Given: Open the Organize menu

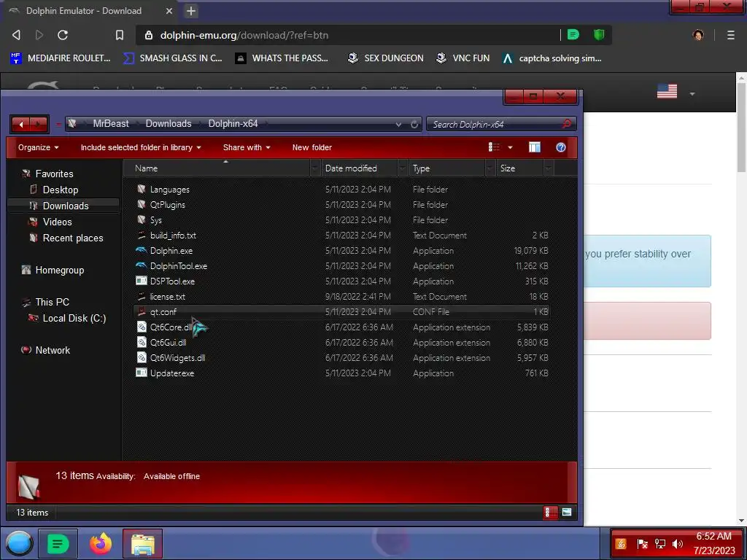Looking at the screenshot, I should point(38,147).
